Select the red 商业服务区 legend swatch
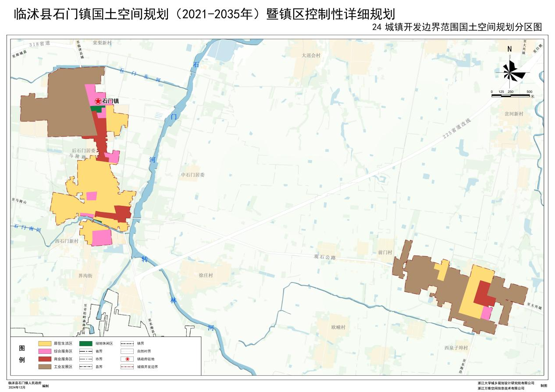The image size is (555, 392). pos(46,359)
